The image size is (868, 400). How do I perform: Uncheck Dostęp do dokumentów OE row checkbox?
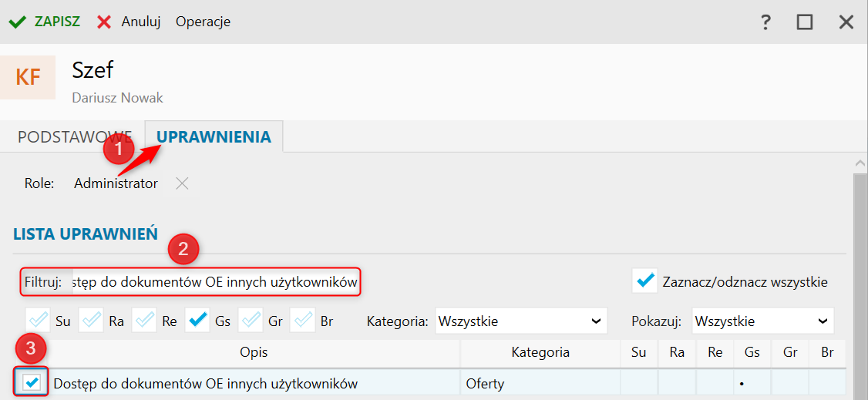click(x=32, y=382)
